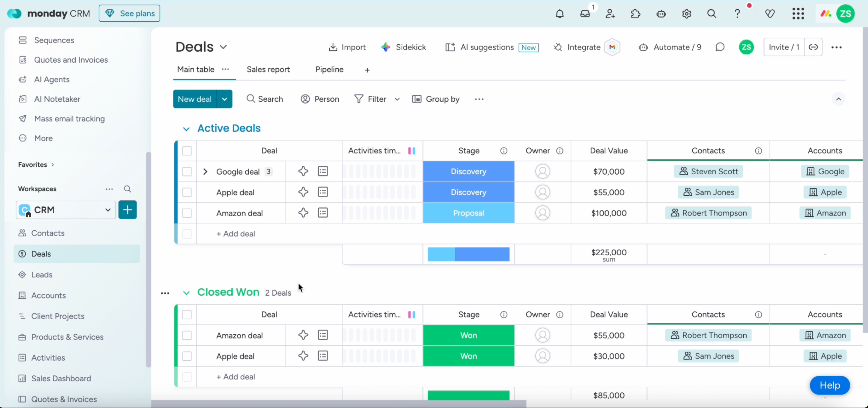Image resolution: width=868 pixels, height=408 pixels.
Task: Open board options three-dot menu
Action: coord(837,47)
